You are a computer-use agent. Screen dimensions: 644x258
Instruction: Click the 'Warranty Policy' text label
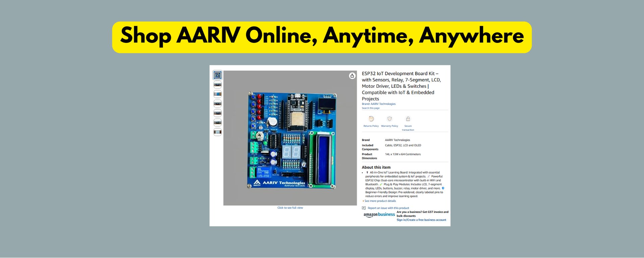pos(389,126)
